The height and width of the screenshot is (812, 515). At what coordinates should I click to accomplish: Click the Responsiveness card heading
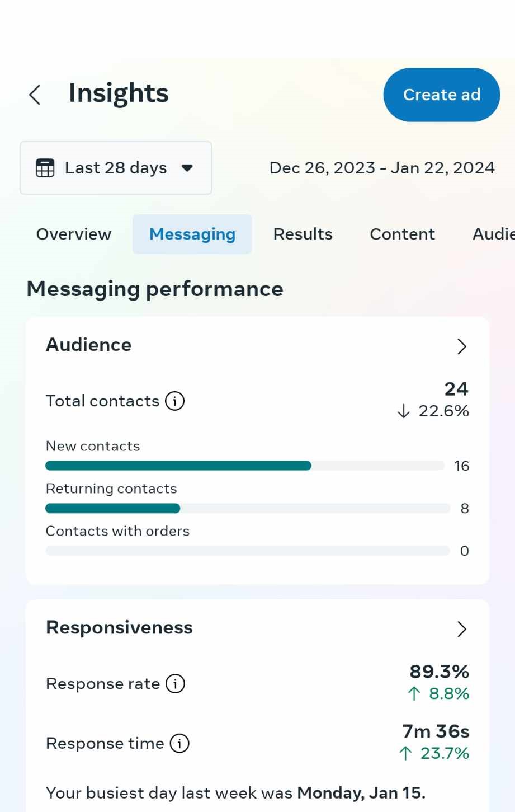coord(119,627)
